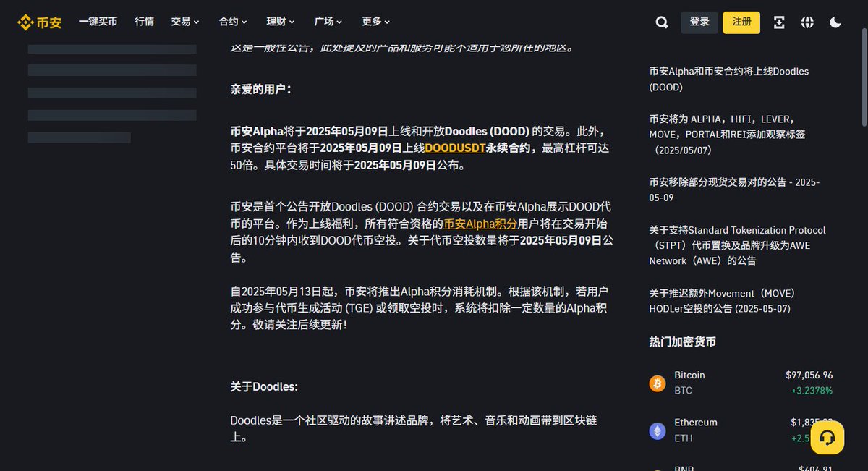Click 热门加密货币 heading
The height and width of the screenshot is (471, 868).
[x=682, y=341]
